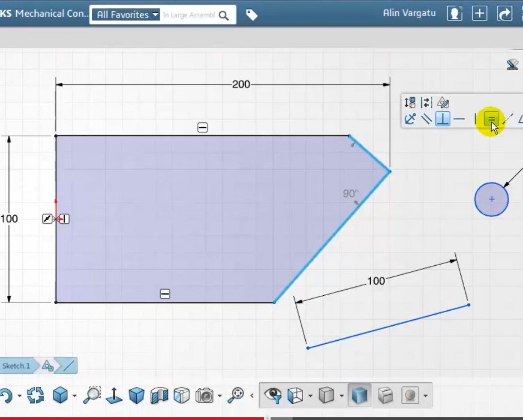Select the 100 dimension of the angled line
Viewport: 523px width, 420px height.
point(376,281)
